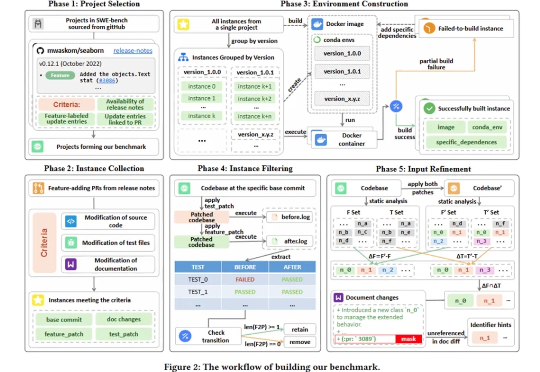Click the hierarchy icon beside 'Instances Grouped by Version'
The height and width of the screenshot is (372, 540).
183,57
